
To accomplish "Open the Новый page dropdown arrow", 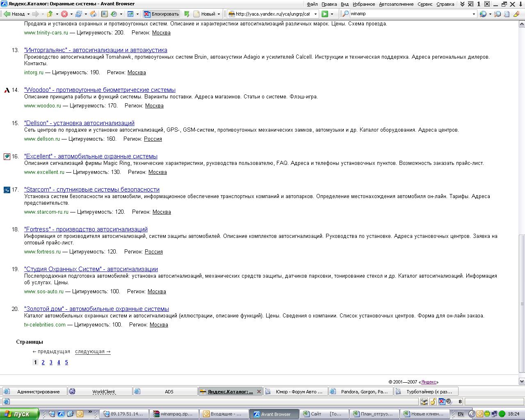I will [219, 14].
